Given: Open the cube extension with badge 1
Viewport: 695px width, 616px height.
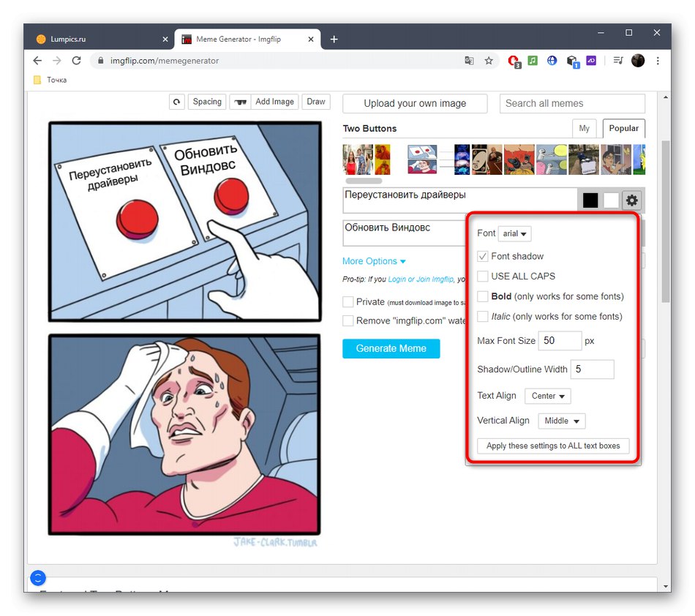Looking at the screenshot, I should pos(572,61).
